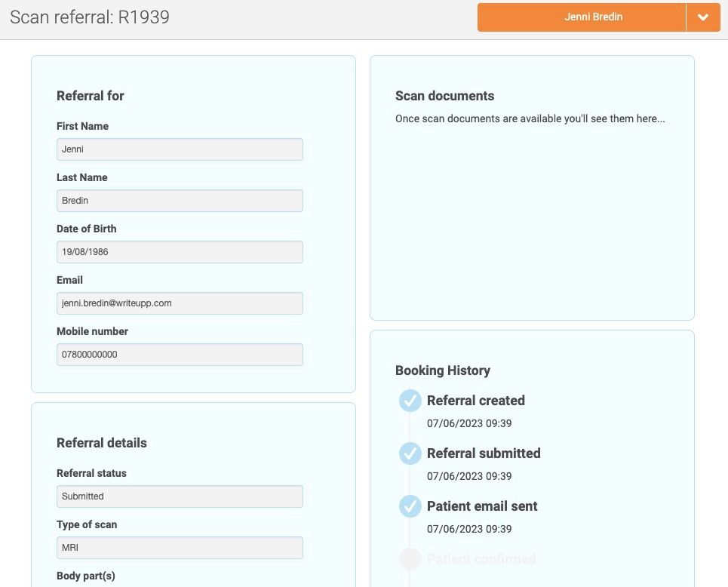Screen dimensions: 728x587
Task: Click the Referral submitted step label
Action: click(484, 453)
